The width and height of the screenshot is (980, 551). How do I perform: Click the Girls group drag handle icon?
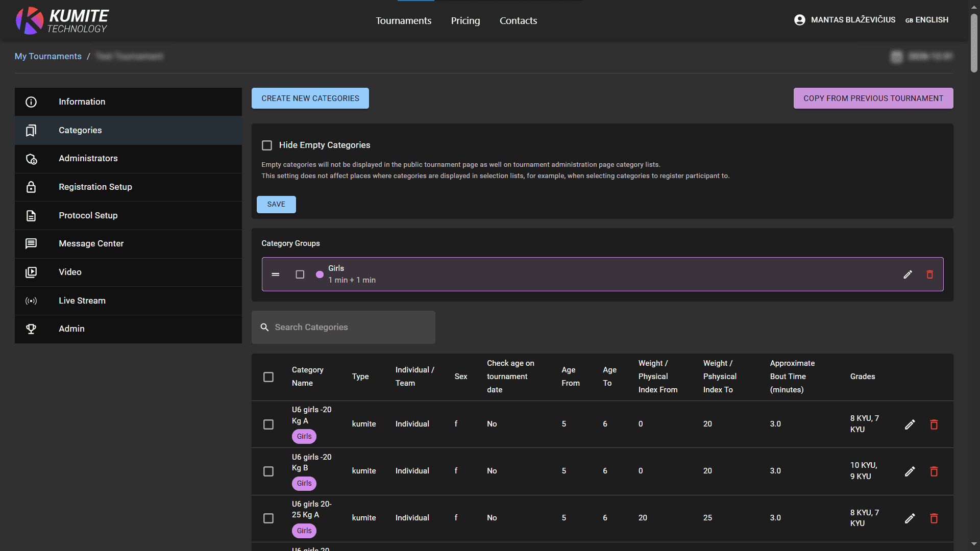(x=276, y=274)
